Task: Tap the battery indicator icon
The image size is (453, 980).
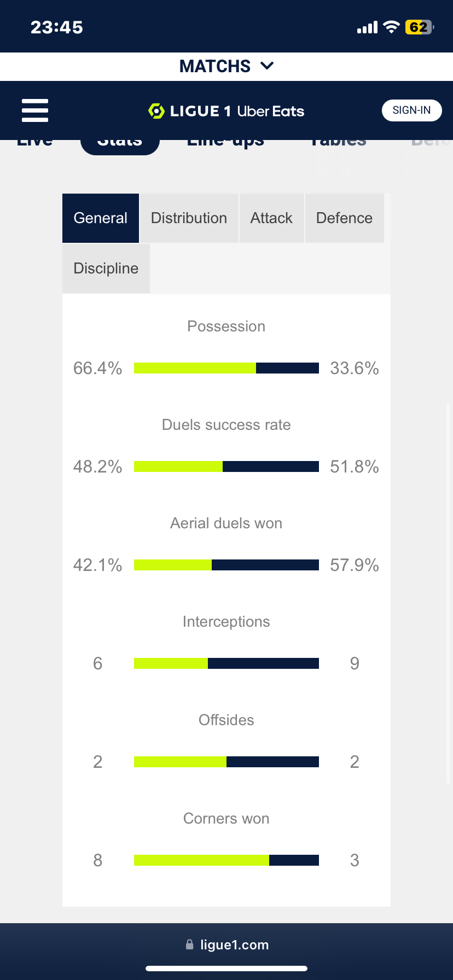Action: click(419, 27)
